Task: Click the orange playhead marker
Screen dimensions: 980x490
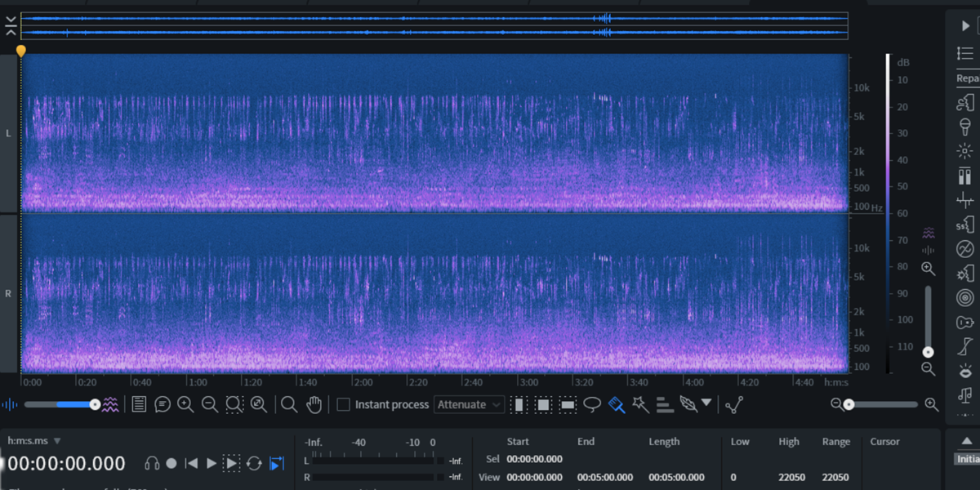Action: [x=20, y=51]
